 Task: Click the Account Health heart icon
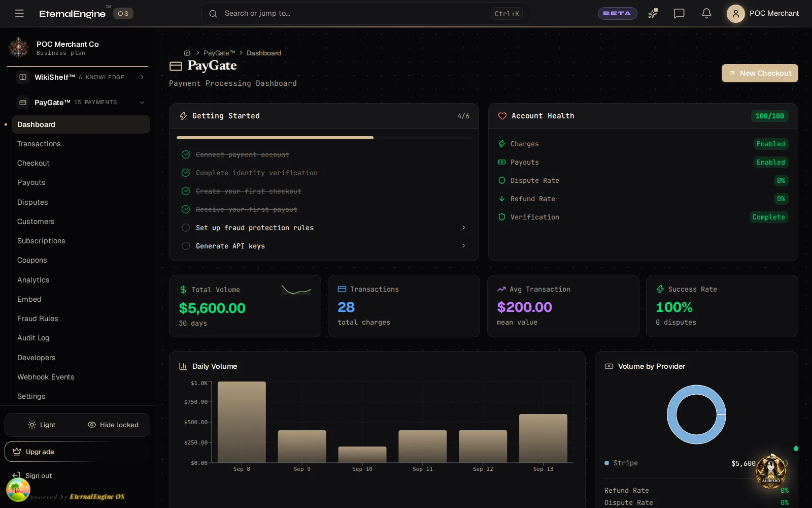tap(502, 116)
